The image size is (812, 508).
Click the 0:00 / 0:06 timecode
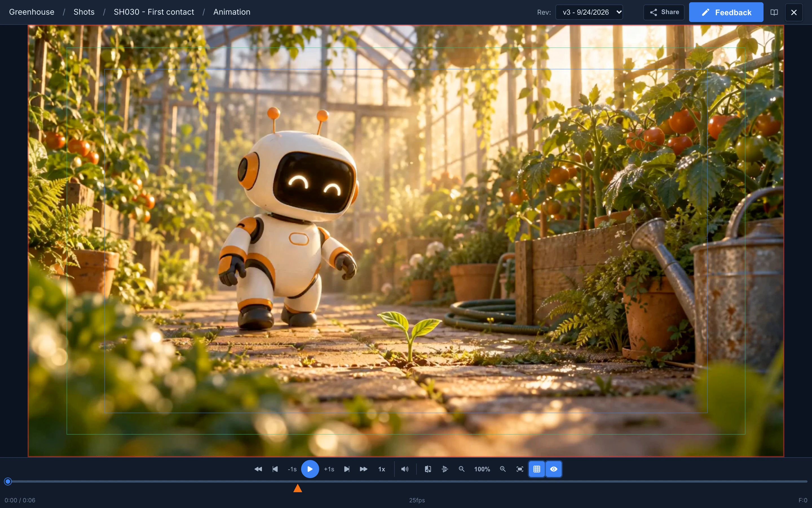(20, 500)
